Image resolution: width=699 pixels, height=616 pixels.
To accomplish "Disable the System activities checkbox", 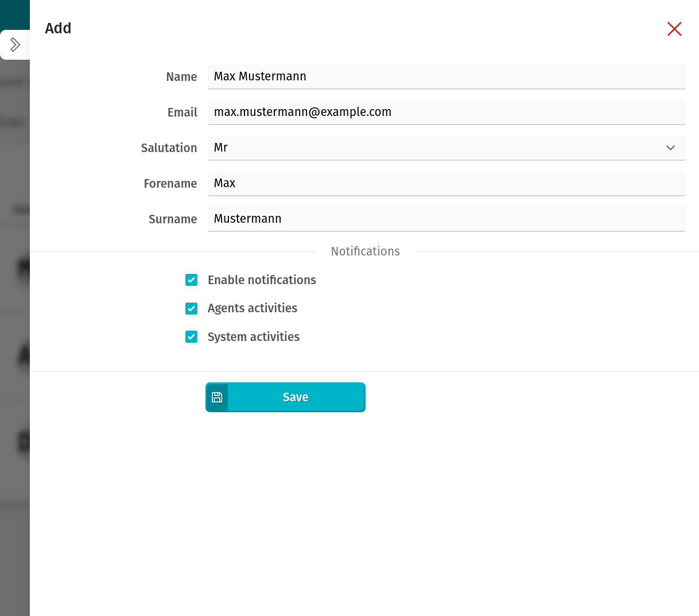I will point(192,337).
